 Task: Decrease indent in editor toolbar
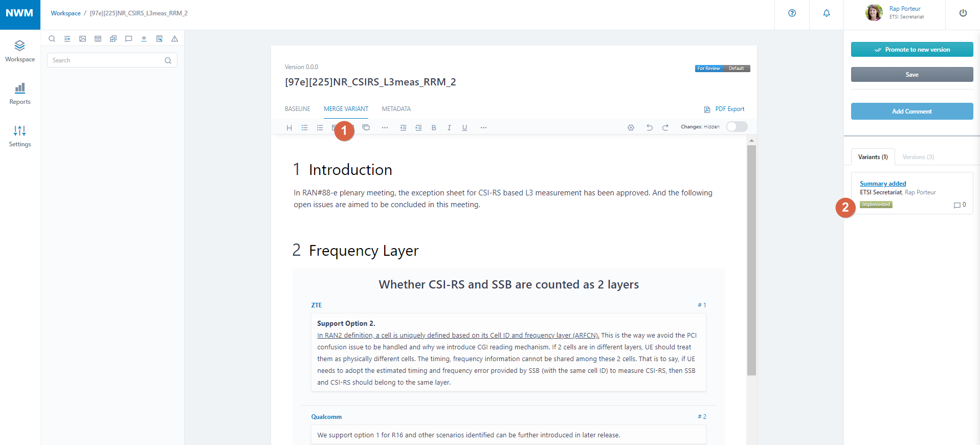click(403, 128)
